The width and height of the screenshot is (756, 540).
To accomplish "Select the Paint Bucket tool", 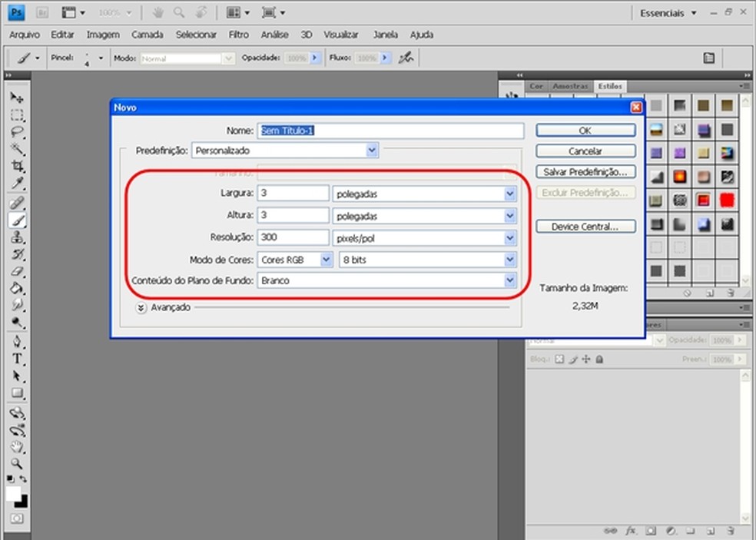I will point(17,289).
